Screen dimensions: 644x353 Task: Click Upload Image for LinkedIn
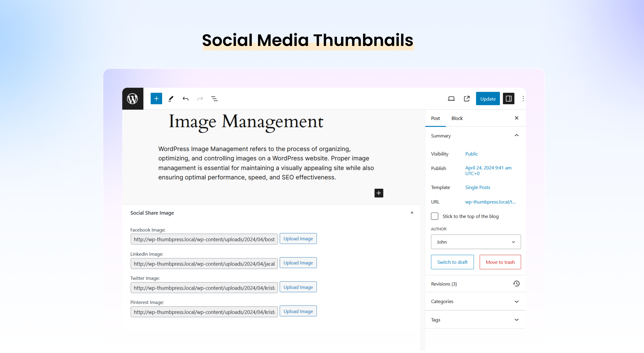pos(298,263)
